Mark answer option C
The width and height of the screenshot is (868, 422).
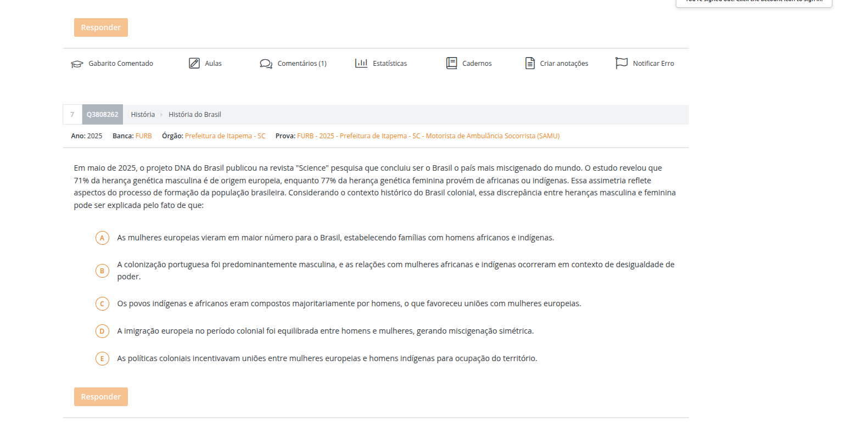coord(102,303)
